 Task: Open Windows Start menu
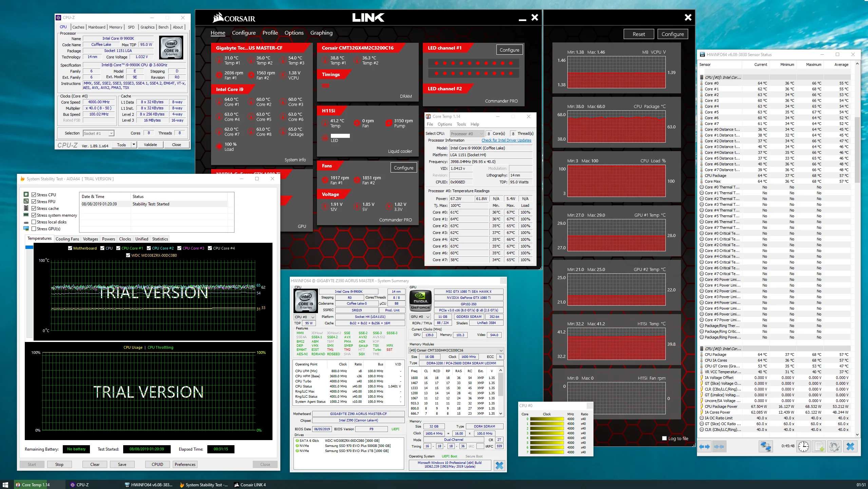click(x=5, y=485)
